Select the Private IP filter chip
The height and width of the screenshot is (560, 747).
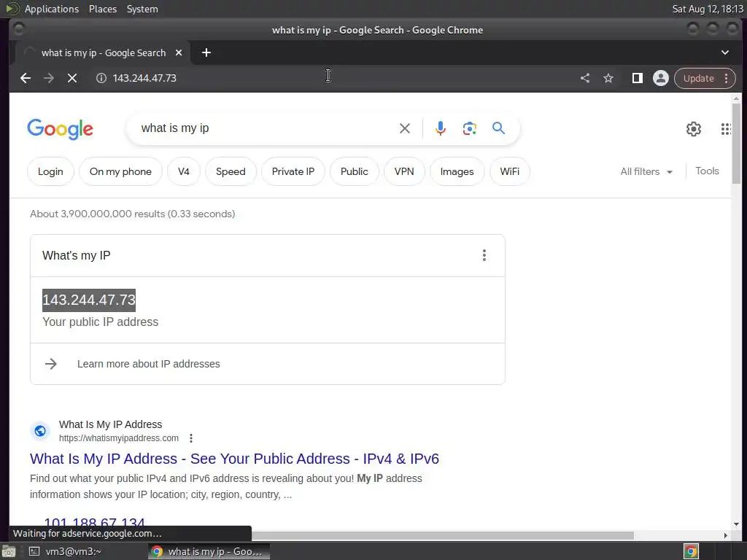tap(293, 171)
